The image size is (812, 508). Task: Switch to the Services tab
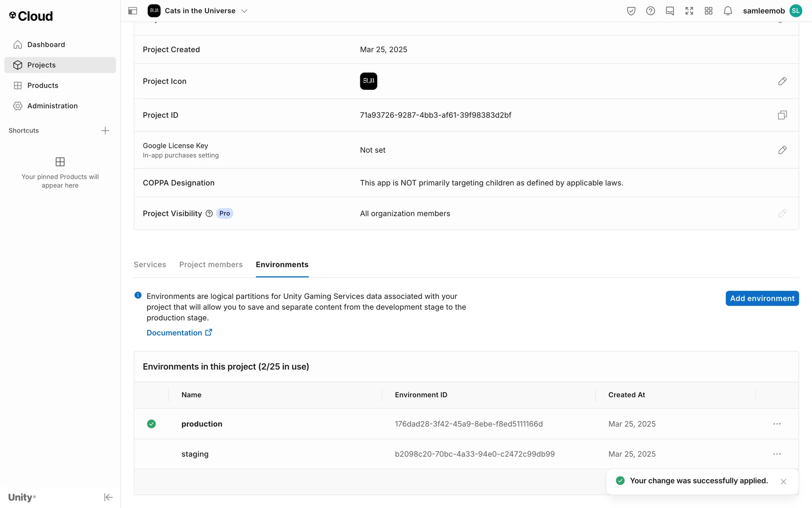(150, 265)
